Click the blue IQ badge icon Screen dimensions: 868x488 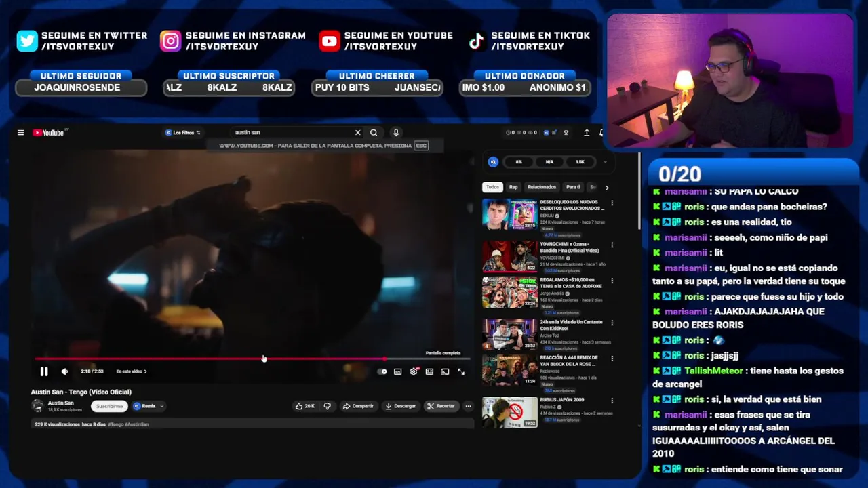(493, 162)
